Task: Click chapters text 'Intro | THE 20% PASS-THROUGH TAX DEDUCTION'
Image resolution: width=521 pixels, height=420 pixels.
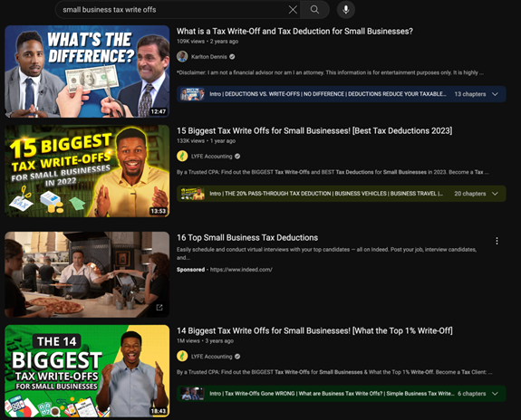Action: pos(326,194)
